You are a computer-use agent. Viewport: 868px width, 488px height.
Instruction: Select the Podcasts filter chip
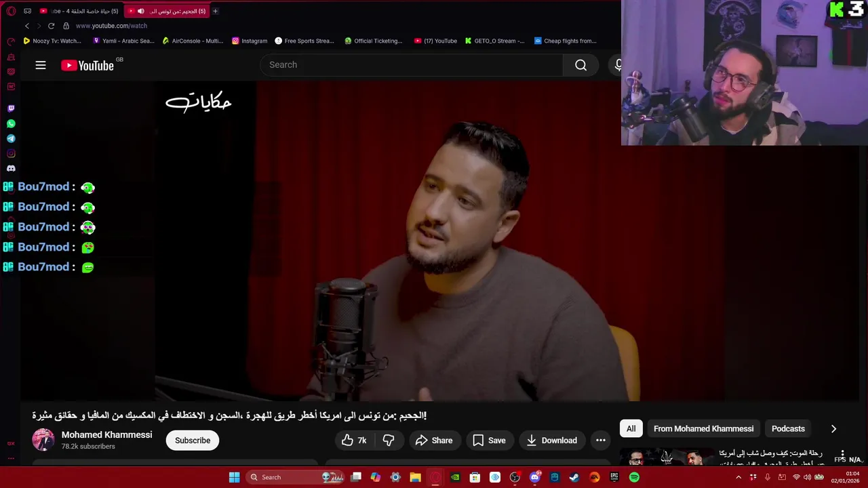click(x=788, y=429)
